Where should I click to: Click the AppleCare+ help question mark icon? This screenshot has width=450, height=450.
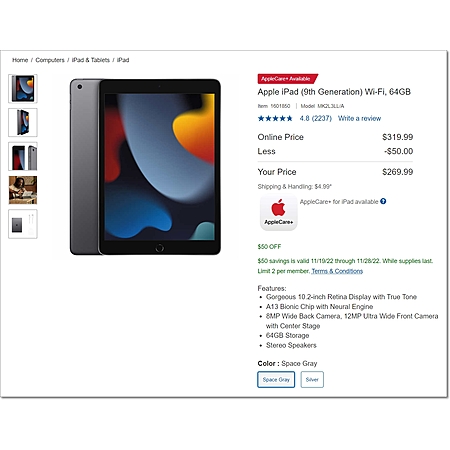(x=383, y=201)
